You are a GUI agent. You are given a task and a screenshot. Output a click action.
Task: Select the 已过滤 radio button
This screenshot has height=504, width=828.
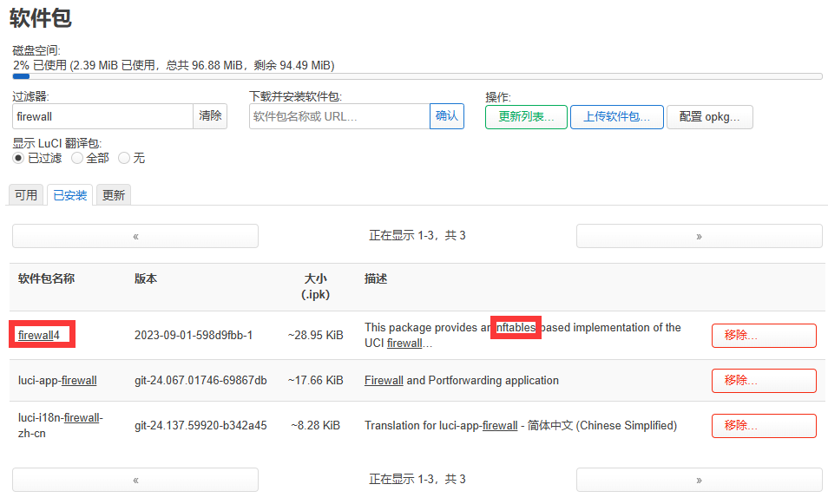[x=18, y=158]
